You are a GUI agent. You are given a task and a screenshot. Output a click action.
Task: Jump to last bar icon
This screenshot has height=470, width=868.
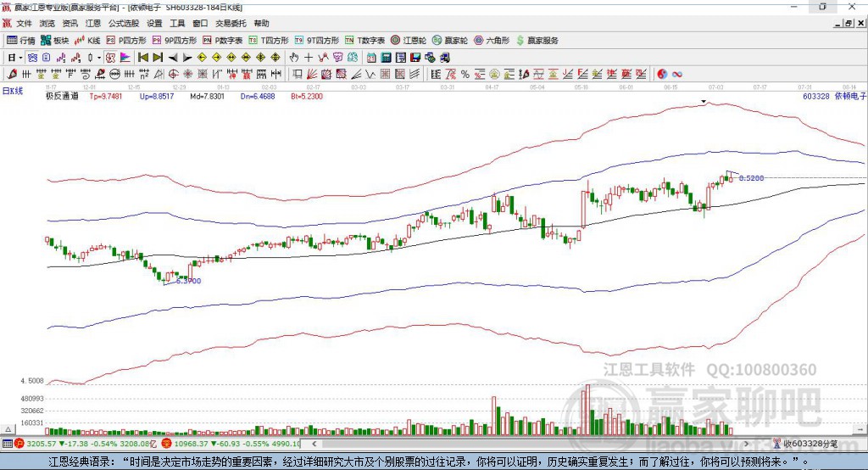[158, 58]
